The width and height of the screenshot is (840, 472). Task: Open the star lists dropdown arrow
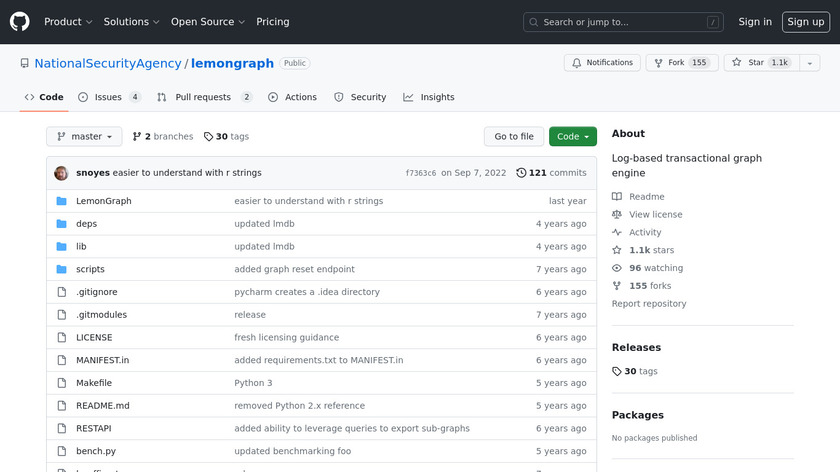click(x=809, y=63)
